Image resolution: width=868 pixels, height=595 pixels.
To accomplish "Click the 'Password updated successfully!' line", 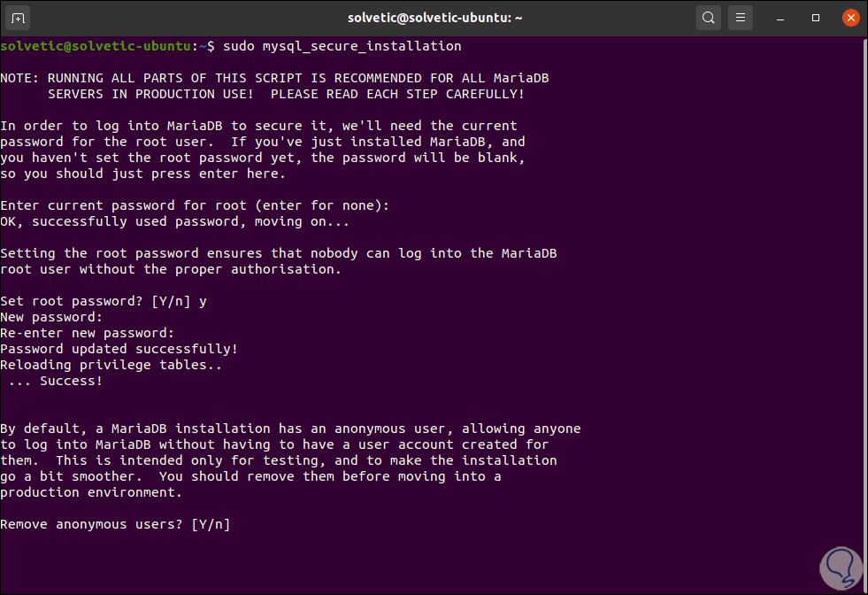I will pos(119,349).
